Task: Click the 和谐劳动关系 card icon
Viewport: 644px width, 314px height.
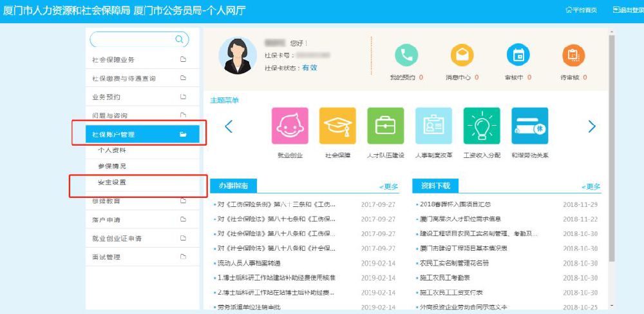Action: pos(529,126)
